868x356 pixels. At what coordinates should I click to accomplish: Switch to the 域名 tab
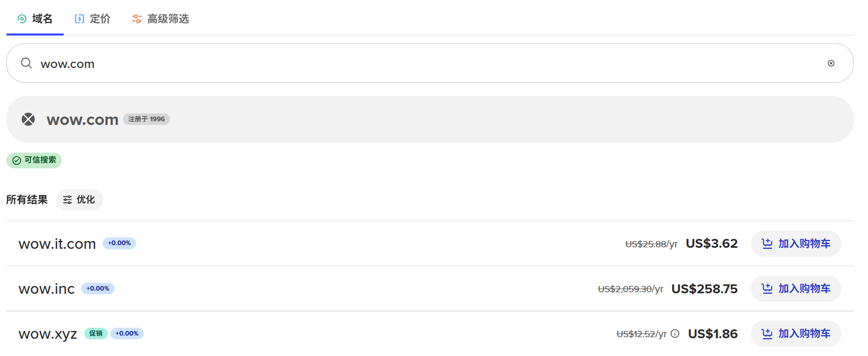42,19
